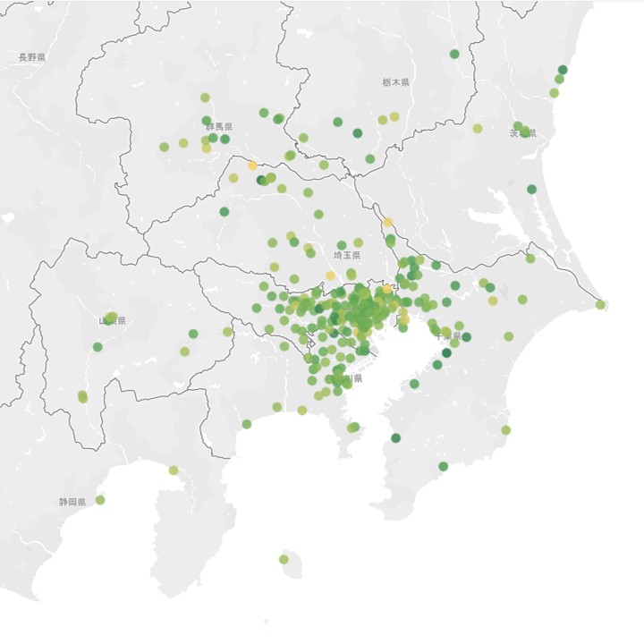Click the topmost green dot in Tochigi
Image resolution: width=644 pixels, height=644 pixels.
click(454, 54)
